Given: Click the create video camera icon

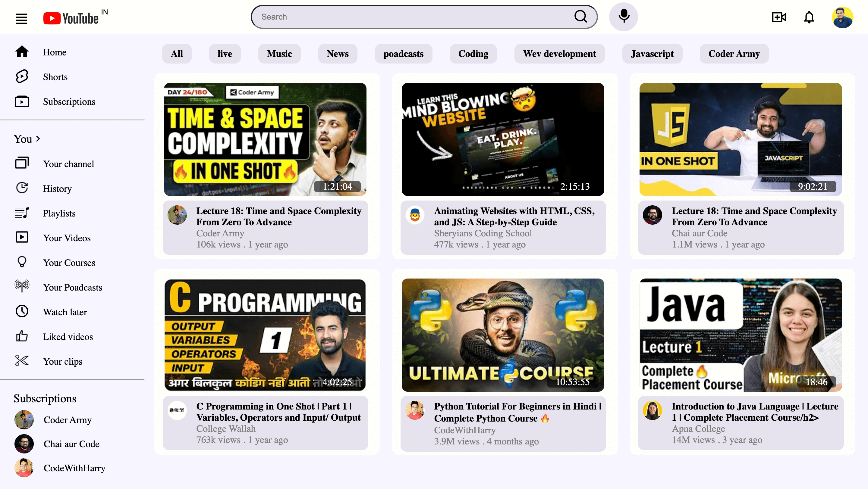Looking at the screenshot, I should 779,17.
